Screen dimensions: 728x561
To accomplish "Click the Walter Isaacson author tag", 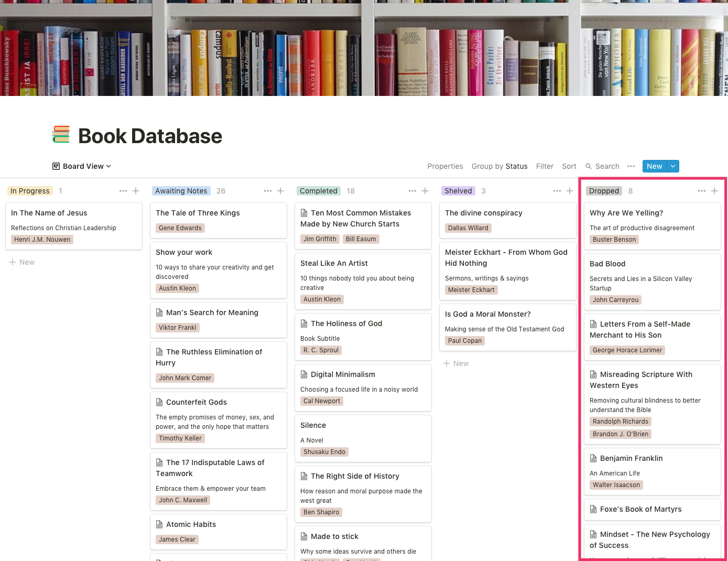I will click(616, 485).
